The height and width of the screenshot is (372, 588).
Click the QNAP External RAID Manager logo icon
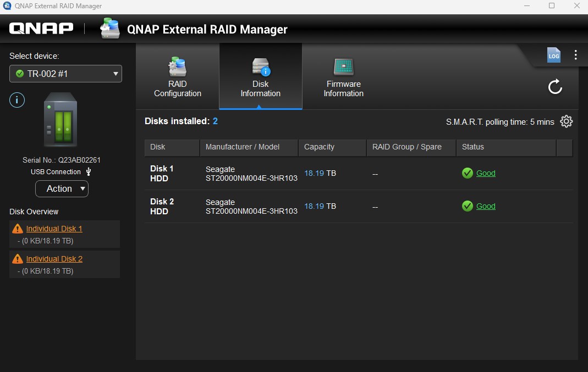point(110,29)
